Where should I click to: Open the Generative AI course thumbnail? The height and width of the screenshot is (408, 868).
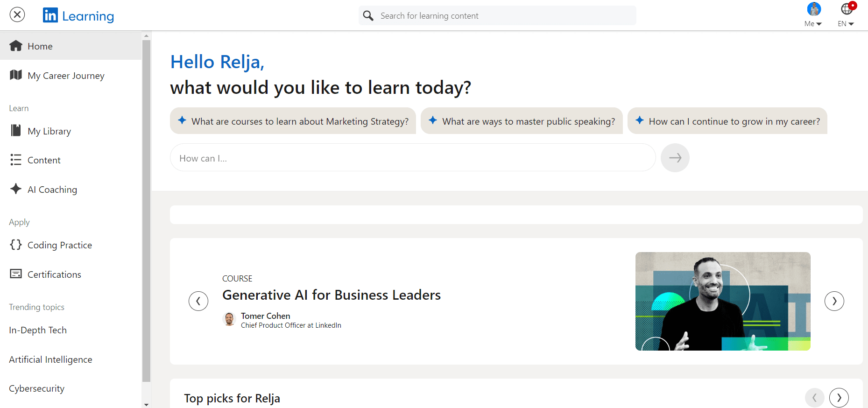pos(723,301)
